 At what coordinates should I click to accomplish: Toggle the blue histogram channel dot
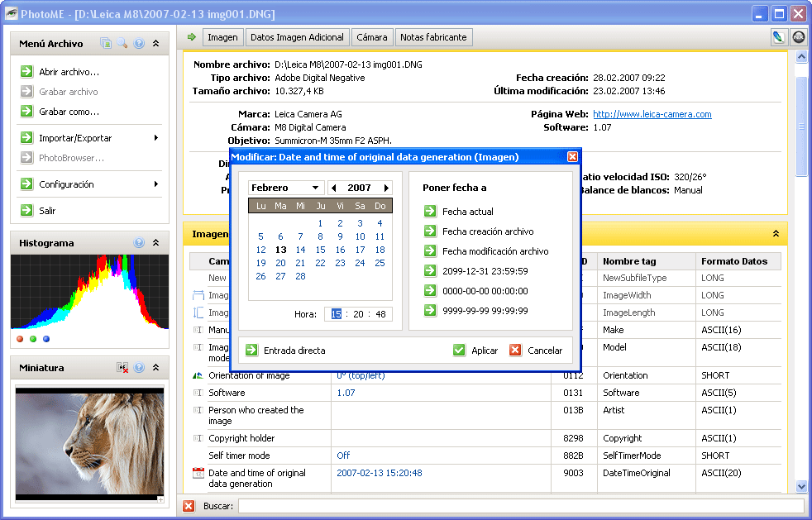[46, 339]
